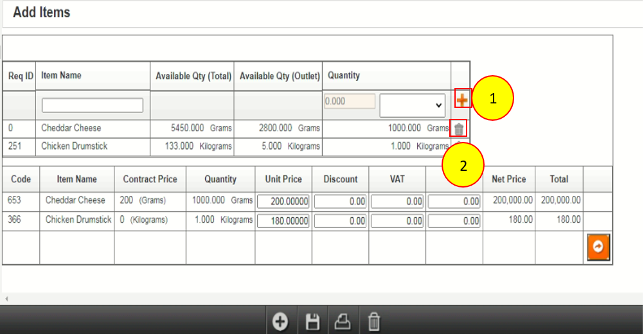Click the Available Qty (Total) column header
644x334 pixels.
[193, 76]
